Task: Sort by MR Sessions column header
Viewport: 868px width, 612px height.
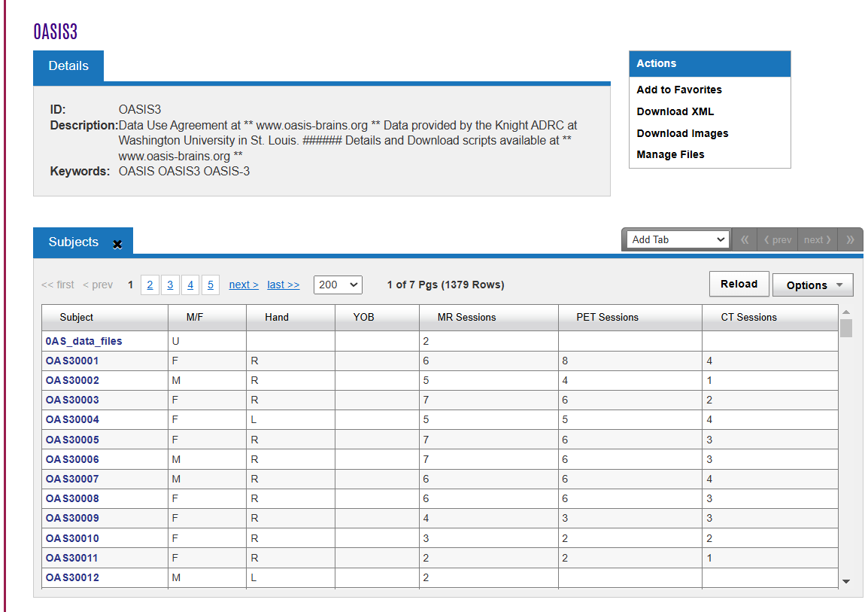Action: tap(489, 318)
